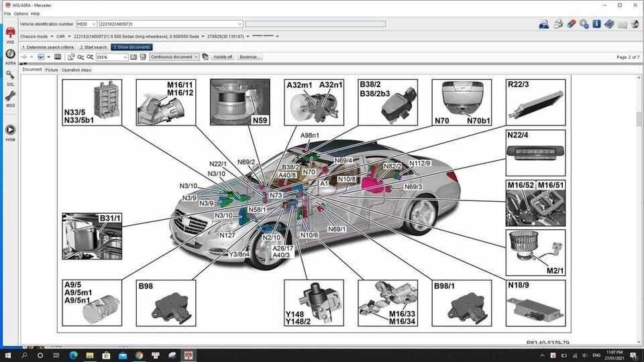Open the Options menu

(21, 13)
